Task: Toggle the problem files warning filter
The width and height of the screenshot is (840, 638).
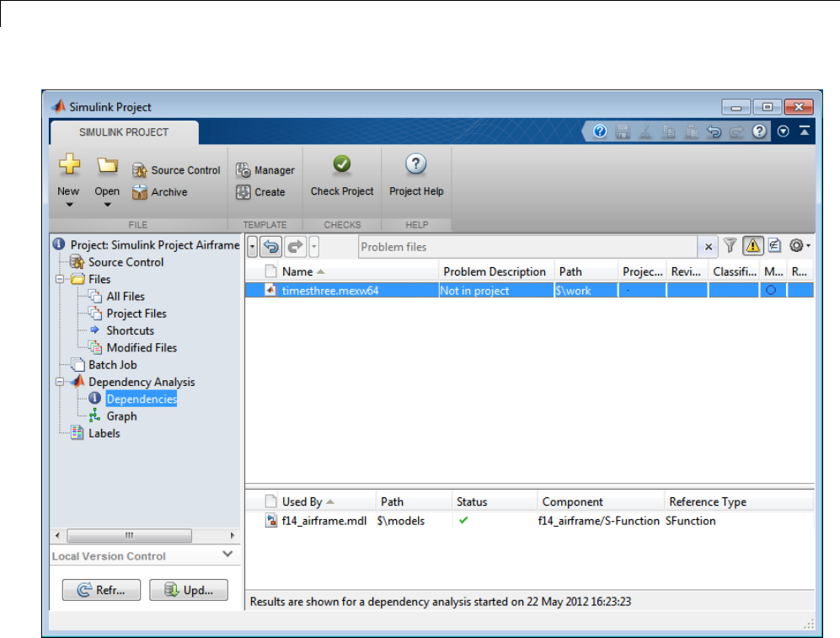Action: point(752,246)
